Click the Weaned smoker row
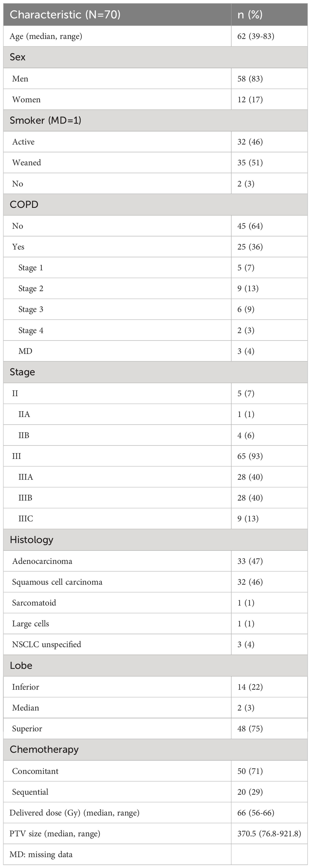This screenshot has height=868, width=311. [x=155, y=163]
